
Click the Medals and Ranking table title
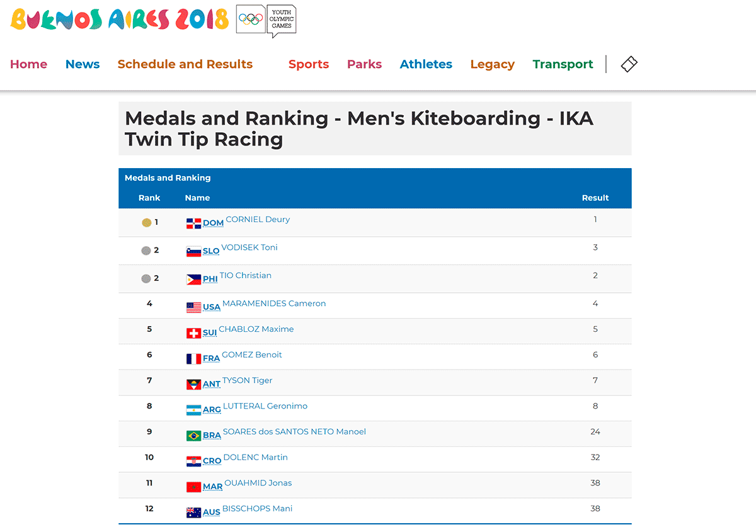(x=168, y=178)
